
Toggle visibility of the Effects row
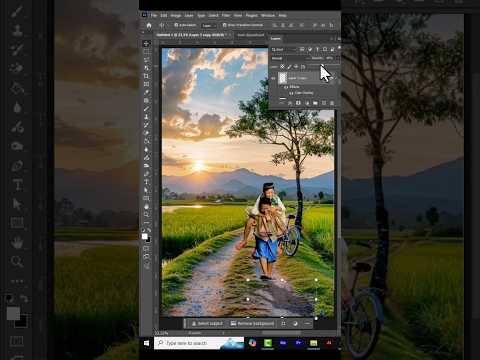(286, 87)
